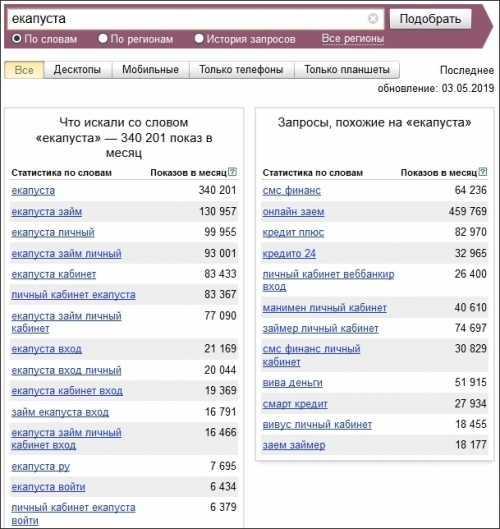This screenshot has height=529, width=500.
Task: Open the екапуста займ личный link
Action: pyautogui.click(x=66, y=254)
